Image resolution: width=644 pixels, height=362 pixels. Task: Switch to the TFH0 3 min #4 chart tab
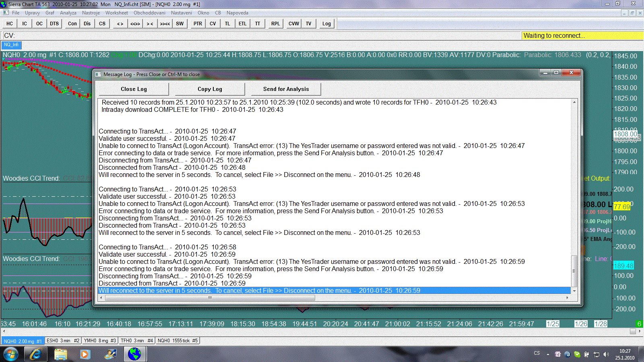coord(137,341)
